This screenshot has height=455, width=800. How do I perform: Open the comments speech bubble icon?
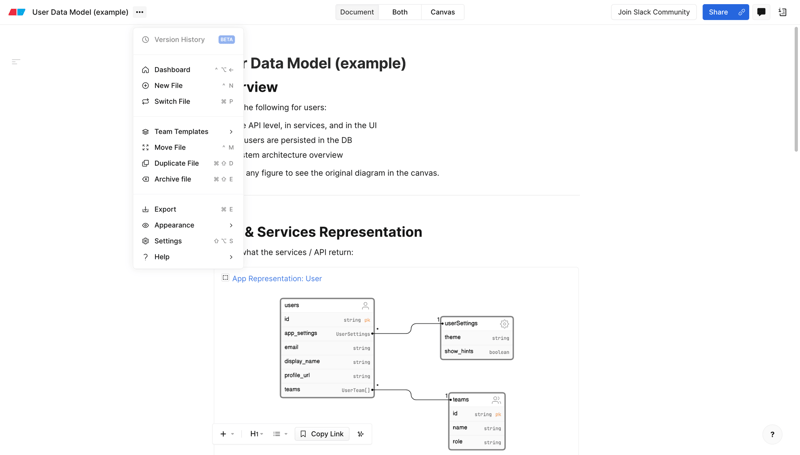point(761,12)
